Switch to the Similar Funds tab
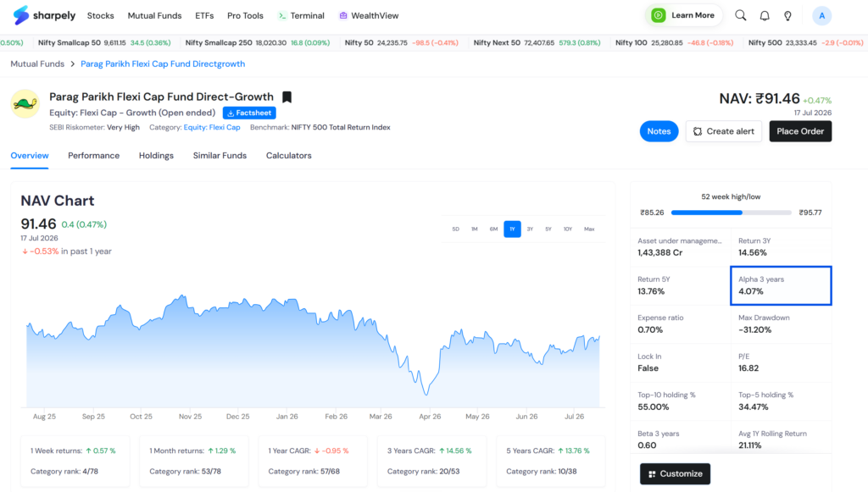Screen dimensions: 868x492 [x=220, y=156]
